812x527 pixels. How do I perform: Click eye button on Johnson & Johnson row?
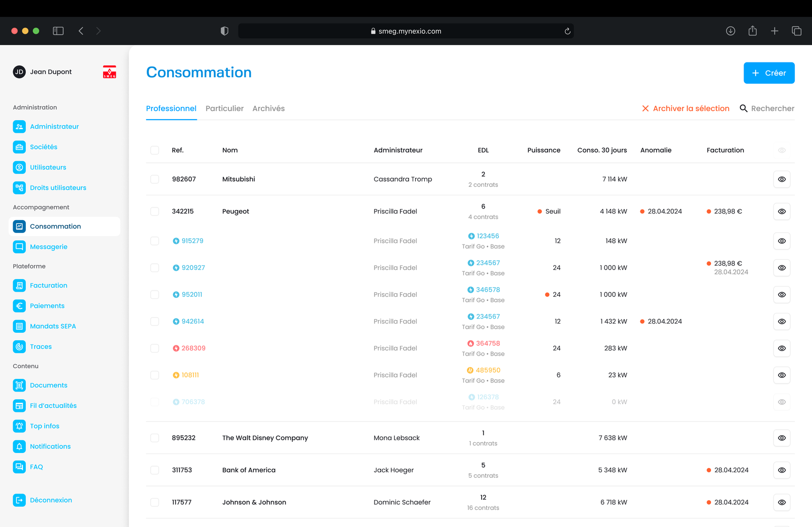tap(782, 502)
